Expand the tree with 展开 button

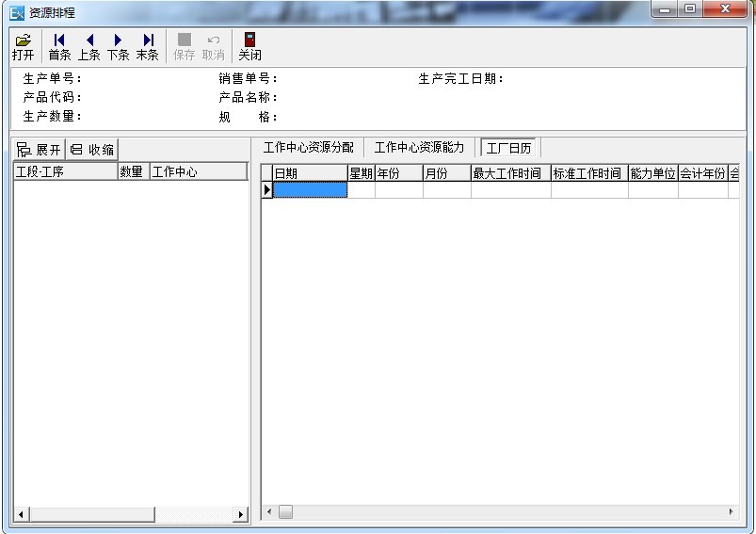tap(39, 150)
